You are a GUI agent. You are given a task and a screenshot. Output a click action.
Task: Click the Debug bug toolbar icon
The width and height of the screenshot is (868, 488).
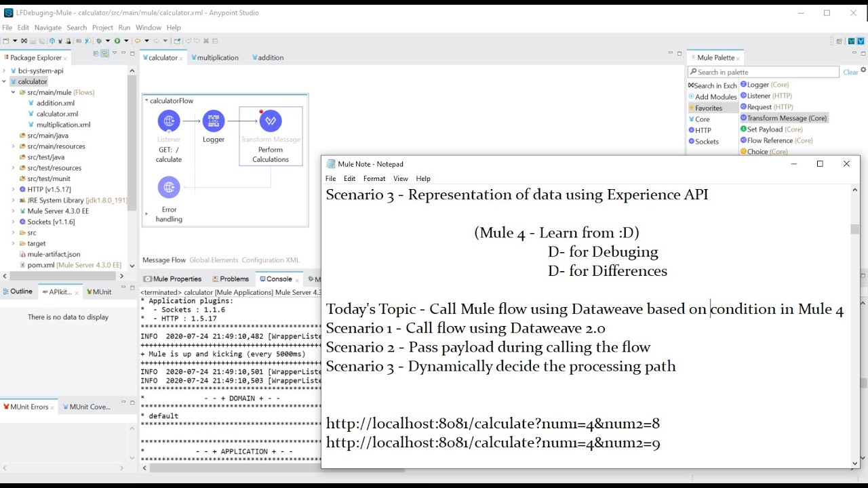pyautogui.click(x=98, y=41)
